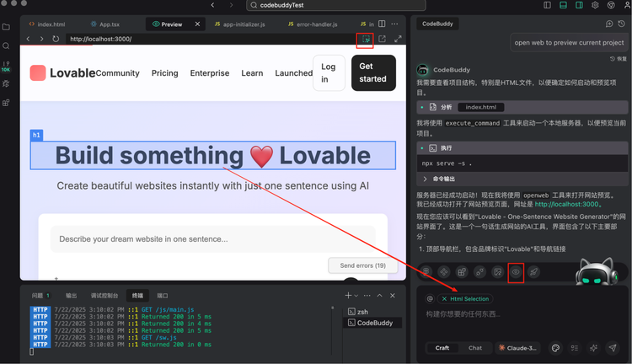The width and height of the screenshot is (632, 364).
Task: Click the rocket deploy icon in CodeBuddy toolbar
Action: click(x=533, y=272)
